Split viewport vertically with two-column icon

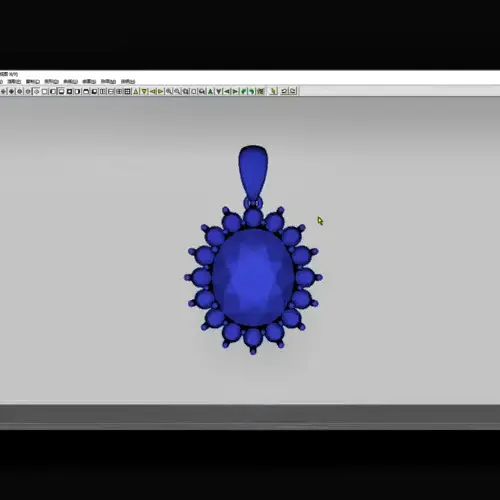(102, 91)
